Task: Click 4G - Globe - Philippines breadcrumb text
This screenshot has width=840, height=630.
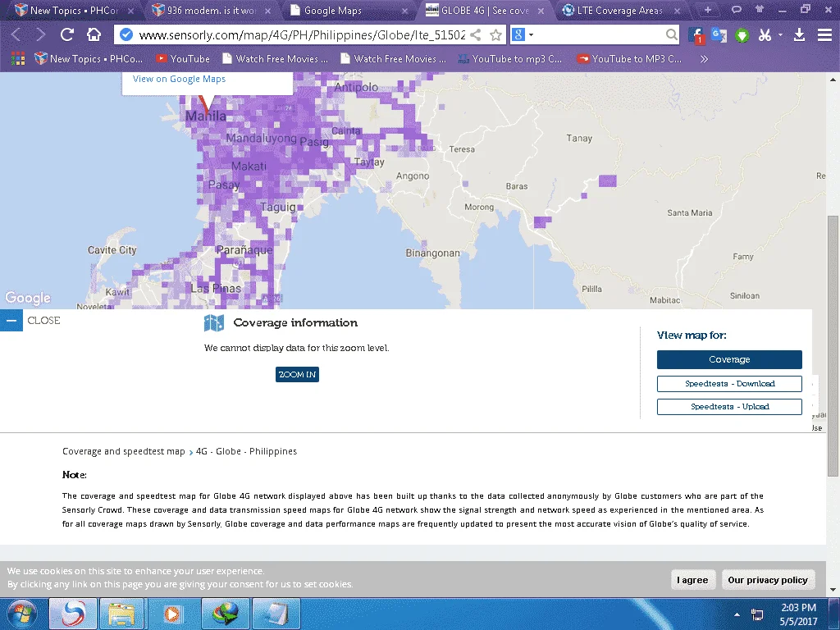Action: click(246, 451)
